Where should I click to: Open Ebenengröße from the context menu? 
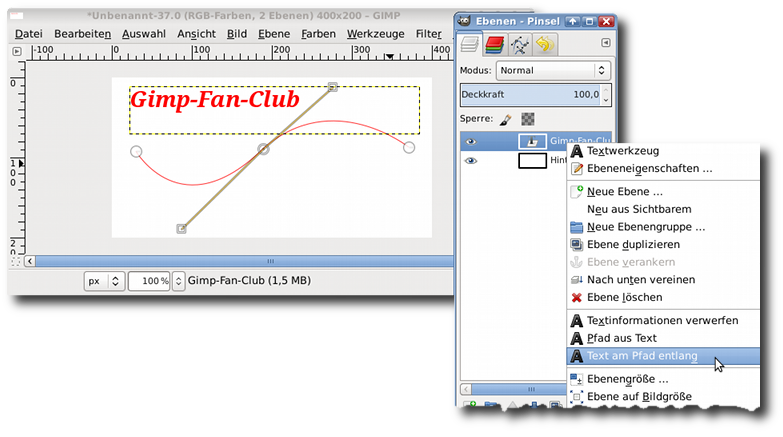[x=663, y=379]
